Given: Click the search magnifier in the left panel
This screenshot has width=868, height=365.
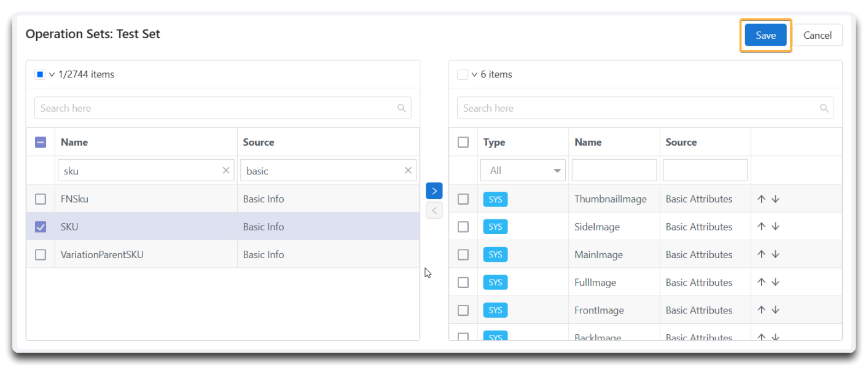Looking at the screenshot, I should (x=402, y=108).
